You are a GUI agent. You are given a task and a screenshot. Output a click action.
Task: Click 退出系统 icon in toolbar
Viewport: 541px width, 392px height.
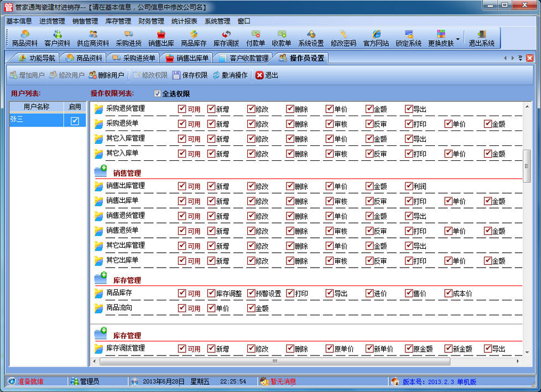point(481,38)
